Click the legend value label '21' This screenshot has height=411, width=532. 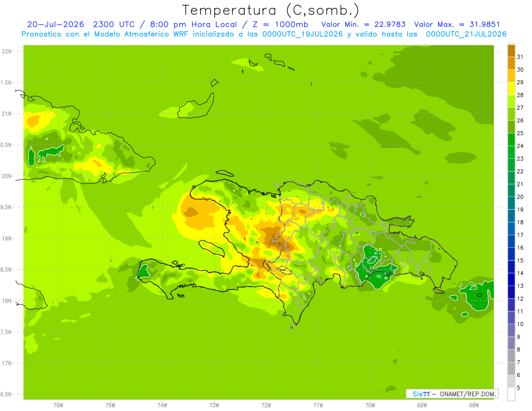click(520, 184)
